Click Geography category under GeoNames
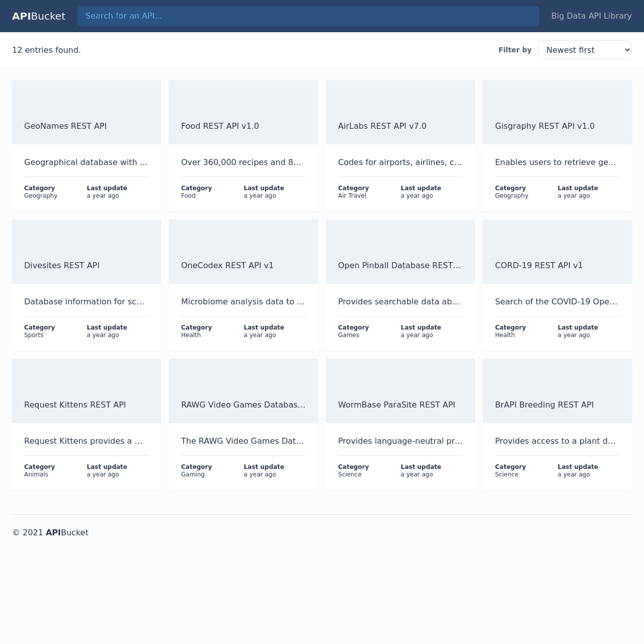 pos(41,196)
